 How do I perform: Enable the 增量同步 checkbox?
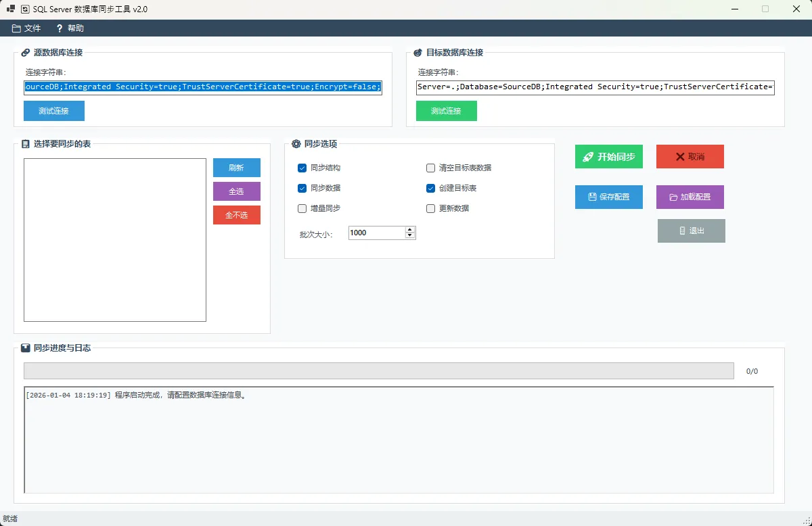[x=302, y=208]
